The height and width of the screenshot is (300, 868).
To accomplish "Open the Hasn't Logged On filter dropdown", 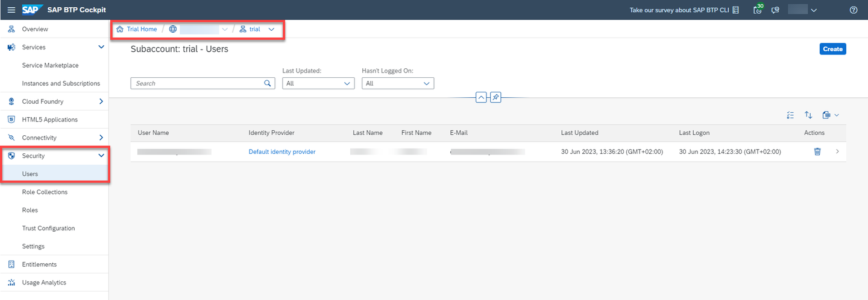I will (x=398, y=83).
